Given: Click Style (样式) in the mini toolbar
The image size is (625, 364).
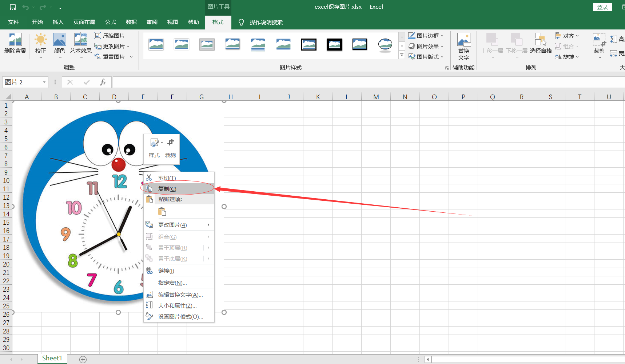Looking at the screenshot, I should [154, 148].
